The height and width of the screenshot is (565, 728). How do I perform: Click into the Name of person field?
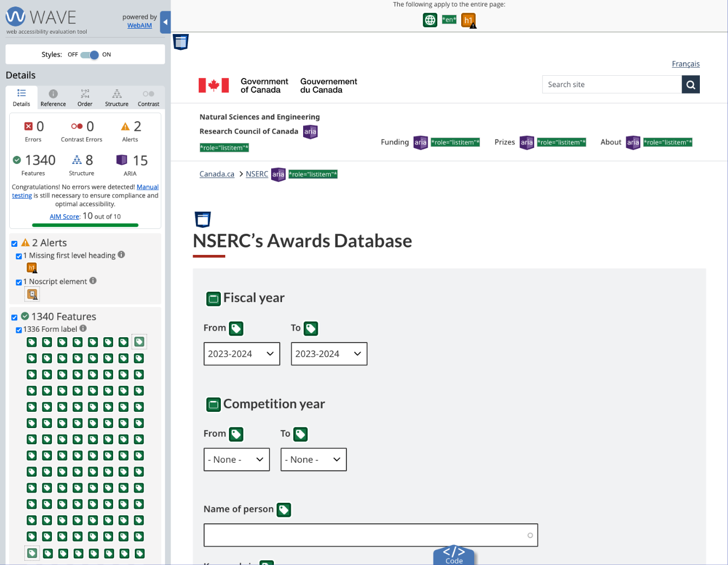pos(363,535)
